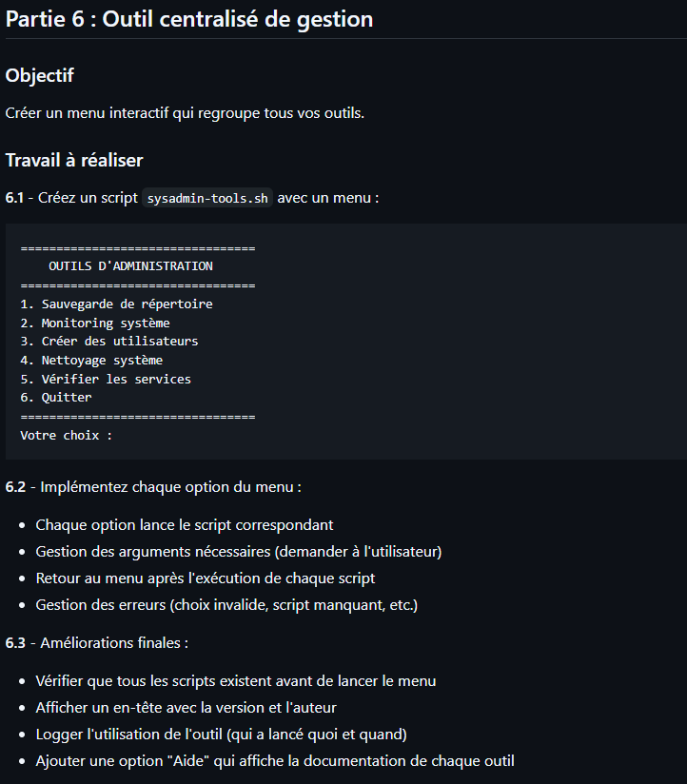This screenshot has height=784, width=687.
Task: Click the "Chaque option lance le script correspondant" bullet
Action: 185,525
